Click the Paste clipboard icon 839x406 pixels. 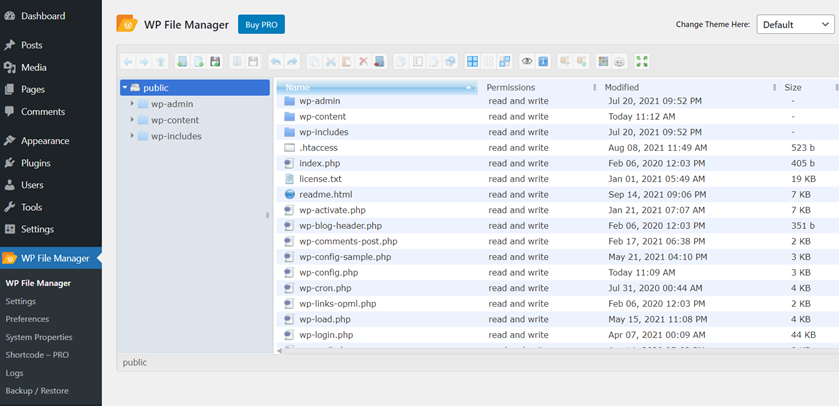347,62
